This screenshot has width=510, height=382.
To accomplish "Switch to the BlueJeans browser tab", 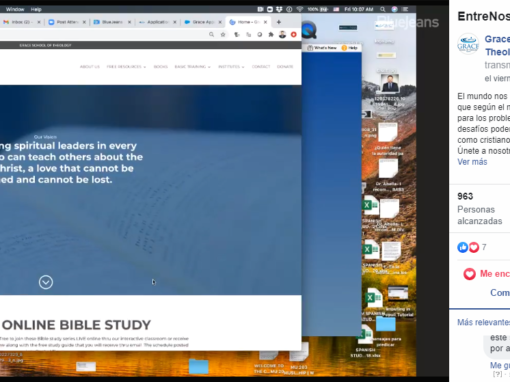I will click(x=112, y=22).
